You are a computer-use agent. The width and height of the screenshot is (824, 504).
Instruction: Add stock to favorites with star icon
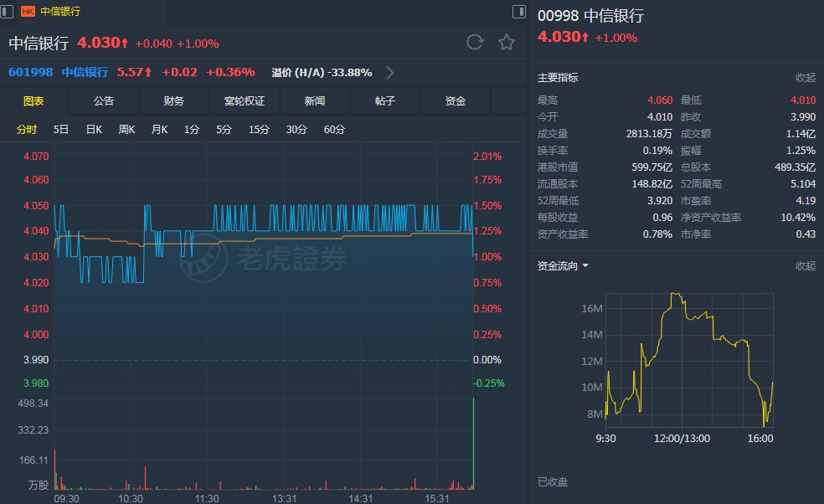[507, 42]
